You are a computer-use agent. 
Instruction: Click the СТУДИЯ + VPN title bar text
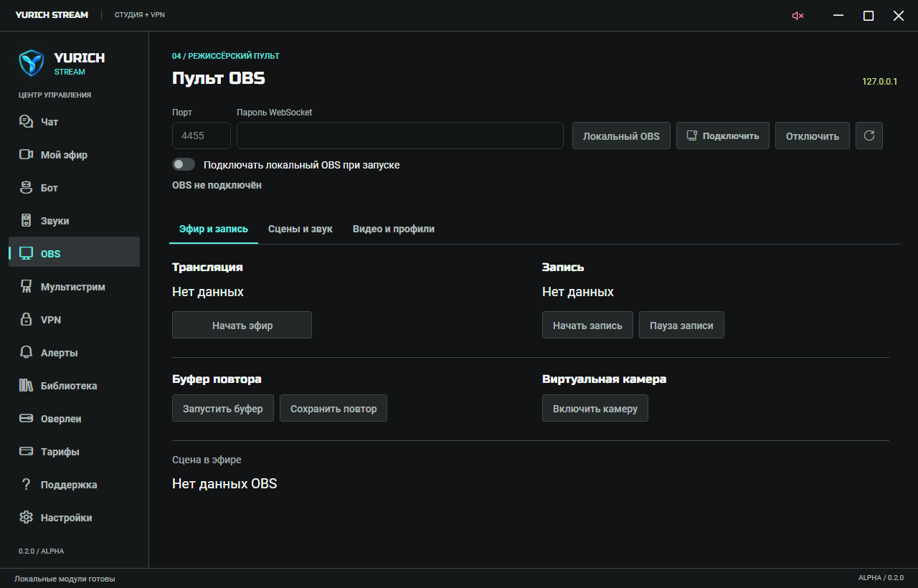click(x=140, y=15)
